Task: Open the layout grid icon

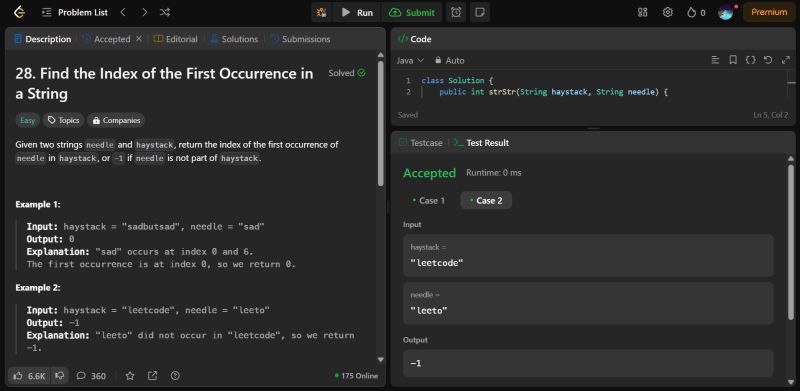Action: click(643, 12)
